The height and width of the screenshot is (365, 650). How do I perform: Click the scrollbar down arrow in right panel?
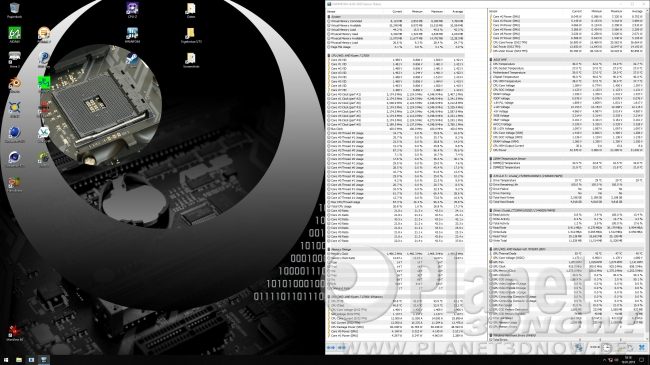coord(647,340)
